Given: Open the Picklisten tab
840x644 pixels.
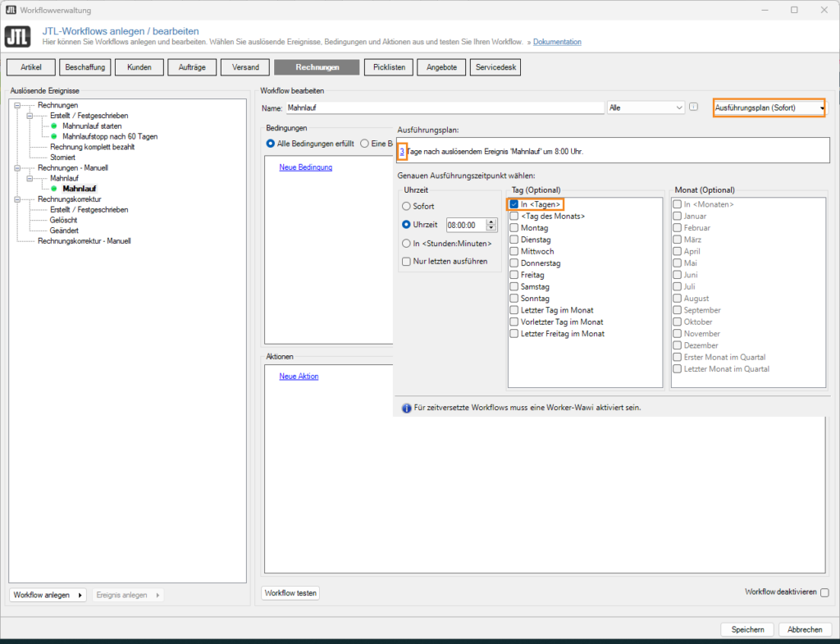Looking at the screenshot, I should coord(388,66).
